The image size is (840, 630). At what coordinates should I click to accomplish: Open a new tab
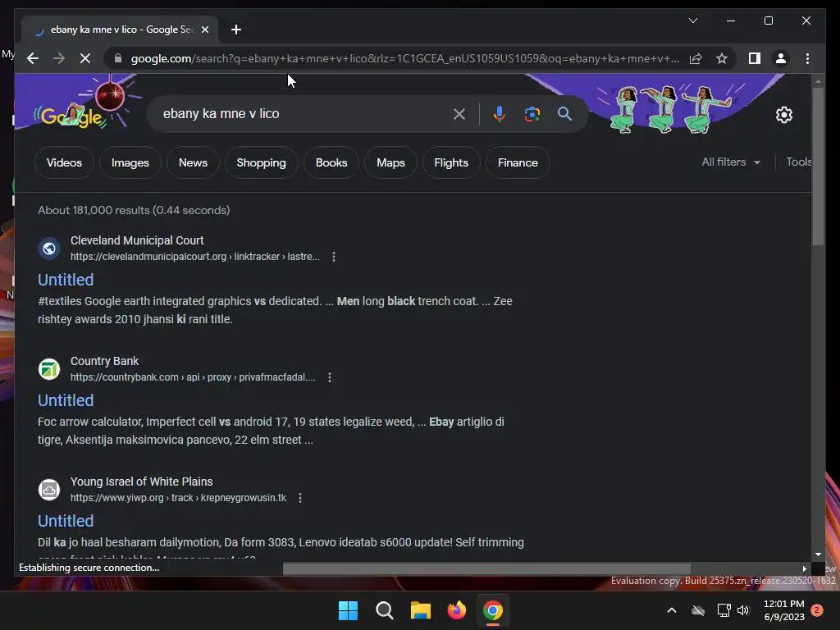tap(236, 30)
